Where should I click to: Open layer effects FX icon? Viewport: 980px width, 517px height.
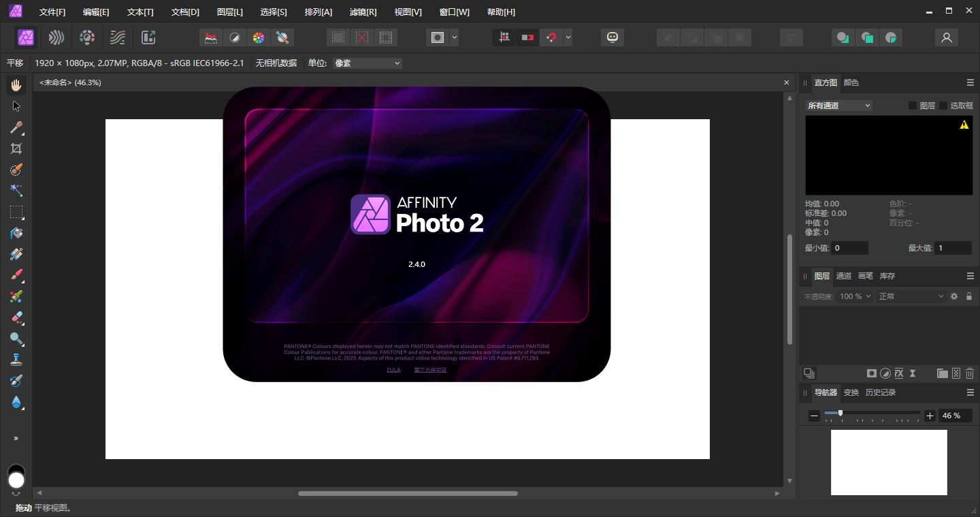tap(899, 373)
